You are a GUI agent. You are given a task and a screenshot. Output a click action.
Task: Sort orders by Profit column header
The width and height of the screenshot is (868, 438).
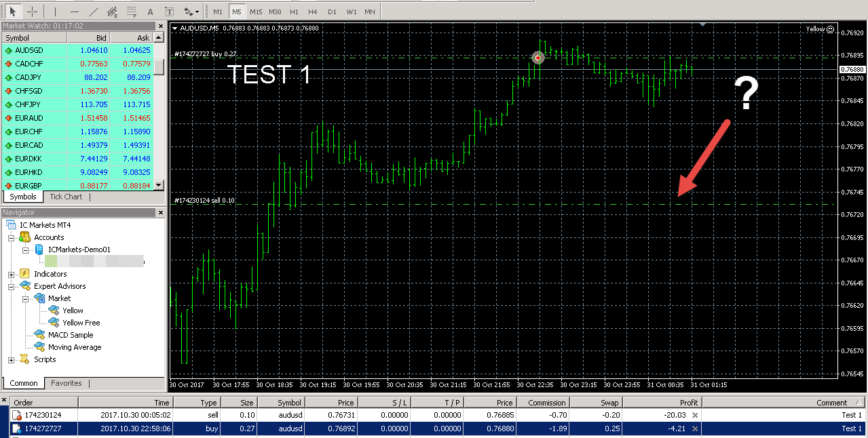(662, 403)
